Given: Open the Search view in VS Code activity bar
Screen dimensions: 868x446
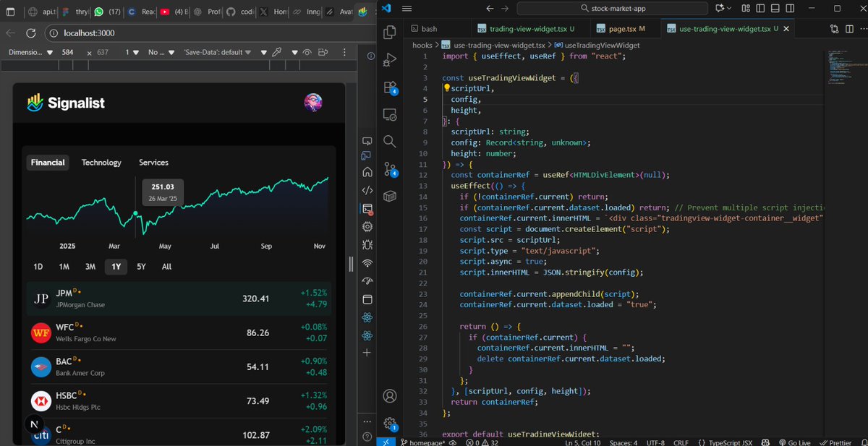Looking at the screenshot, I should (x=390, y=141).
